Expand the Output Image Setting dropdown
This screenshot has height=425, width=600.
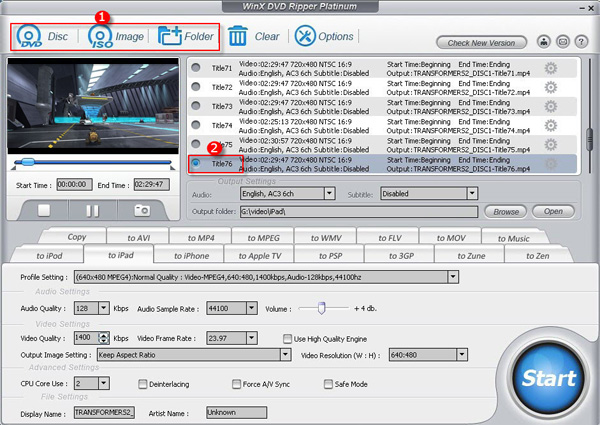[x=285, y=355]
